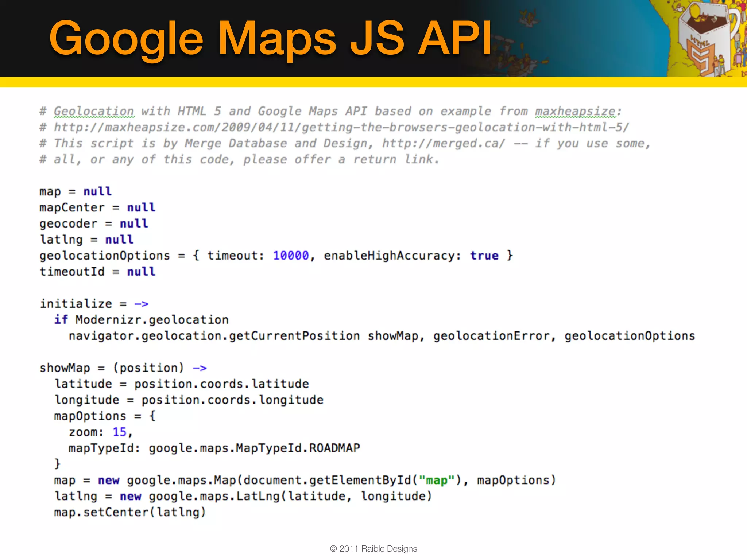The image size is (747, 560).
Task: Click the 'geolocationError,' argument
Action: (495, 336)
